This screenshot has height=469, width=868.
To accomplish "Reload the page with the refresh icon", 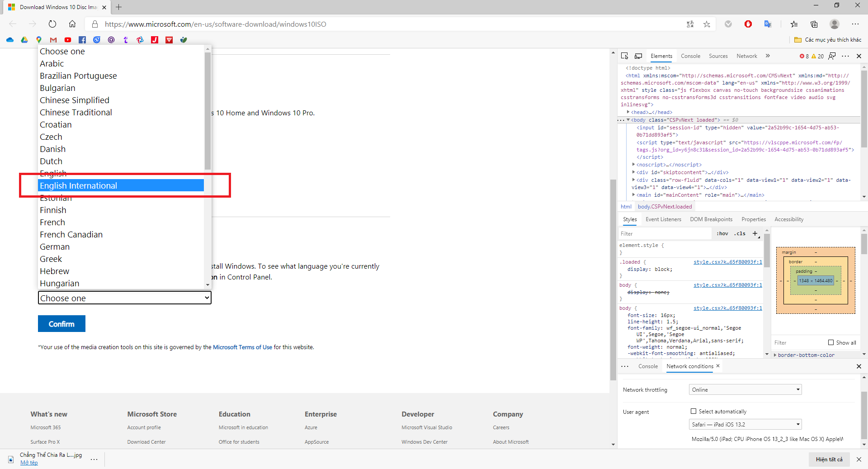I will (52, 24).
